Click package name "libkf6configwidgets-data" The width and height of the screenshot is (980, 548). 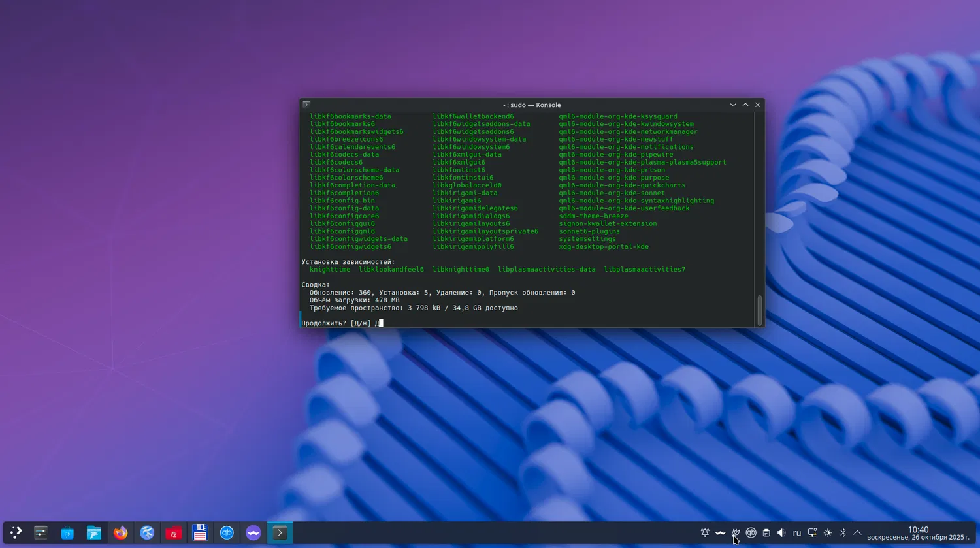pyautogui.click(x=359, y=239)
